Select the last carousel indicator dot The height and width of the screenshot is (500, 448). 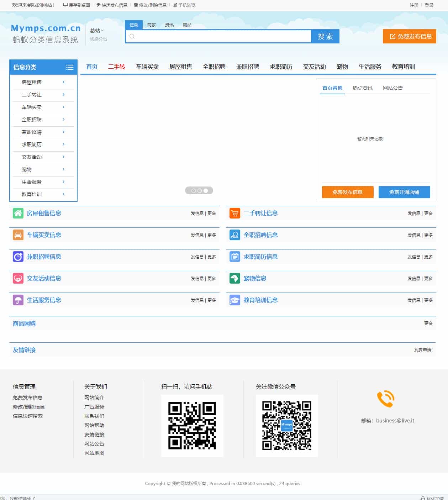205,190
